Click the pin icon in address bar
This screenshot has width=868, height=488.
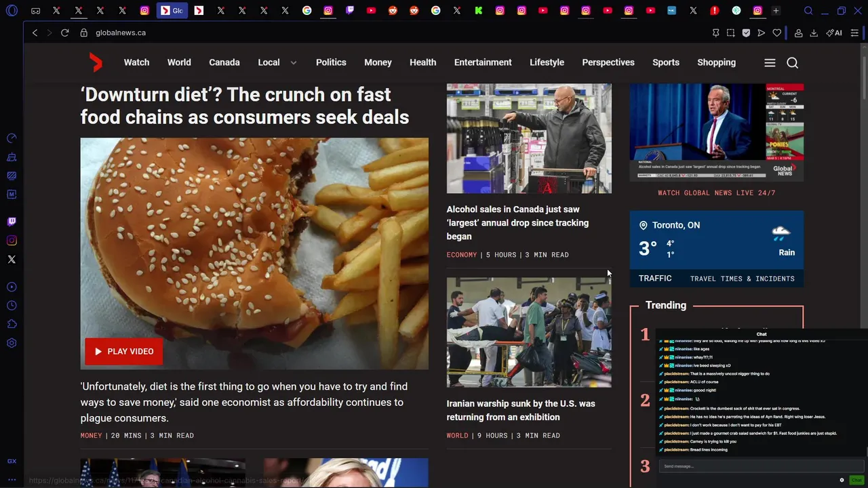(x=715, y=33)
